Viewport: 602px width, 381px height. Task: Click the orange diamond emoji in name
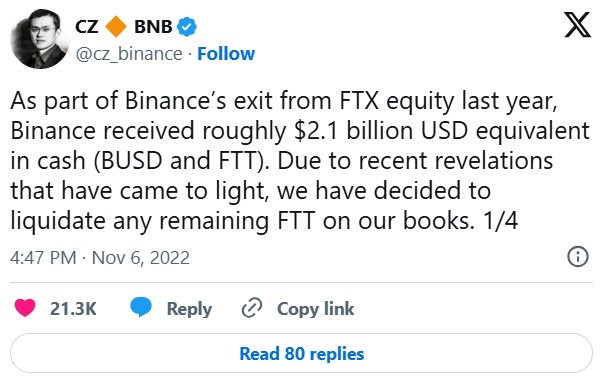(116, 27)
